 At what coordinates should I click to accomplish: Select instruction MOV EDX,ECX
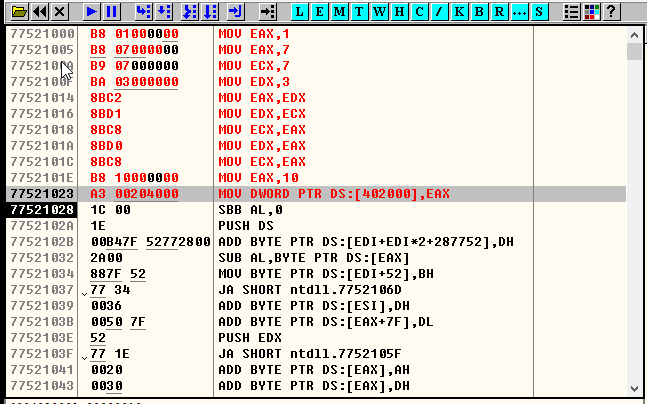[262, 113]
